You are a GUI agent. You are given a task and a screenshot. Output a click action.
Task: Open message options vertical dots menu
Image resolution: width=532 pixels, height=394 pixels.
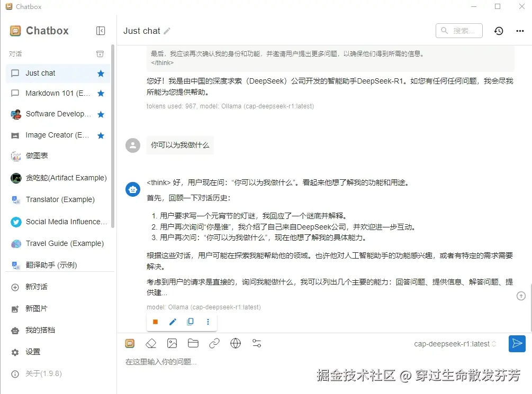[208, 322]
